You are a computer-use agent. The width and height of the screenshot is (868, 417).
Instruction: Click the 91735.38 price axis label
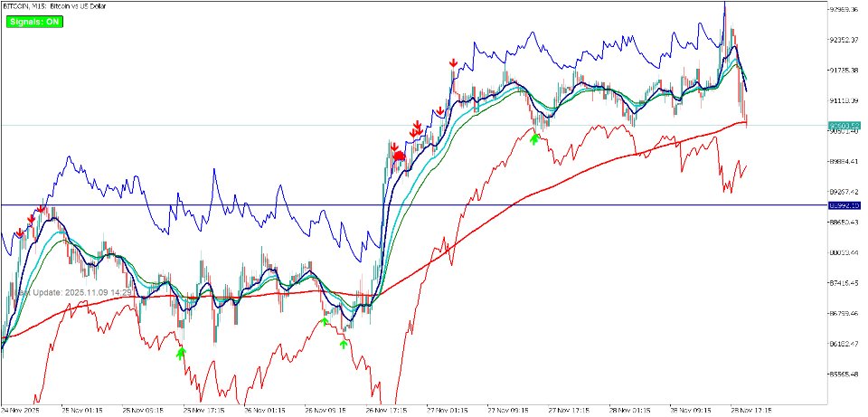pos(844,71)
